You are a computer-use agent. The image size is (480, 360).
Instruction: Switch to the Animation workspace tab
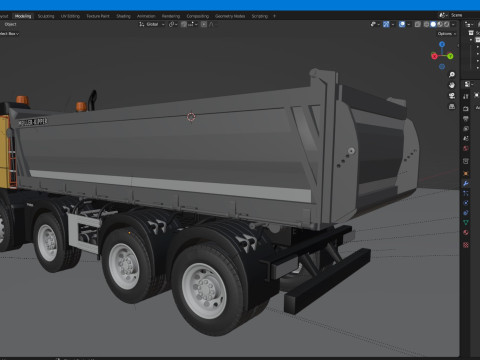point(146,16)
